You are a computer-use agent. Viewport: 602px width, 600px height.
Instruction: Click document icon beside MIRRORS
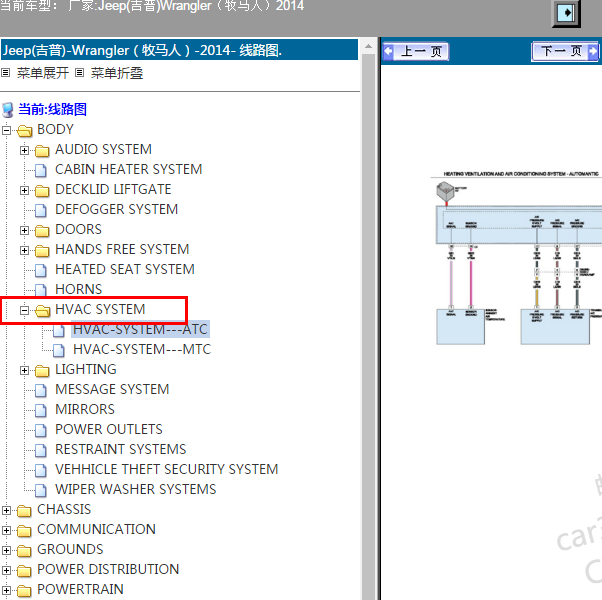coord(41,410)
